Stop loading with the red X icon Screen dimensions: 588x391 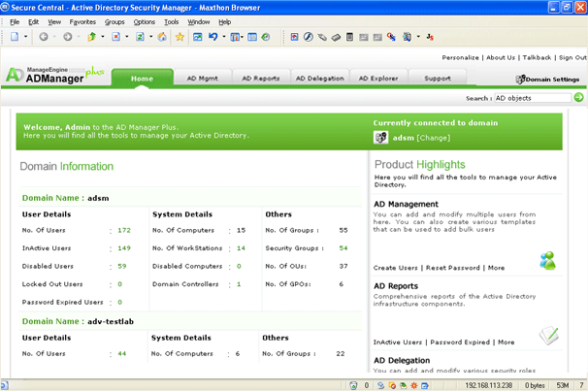click(x=115, y=37)
